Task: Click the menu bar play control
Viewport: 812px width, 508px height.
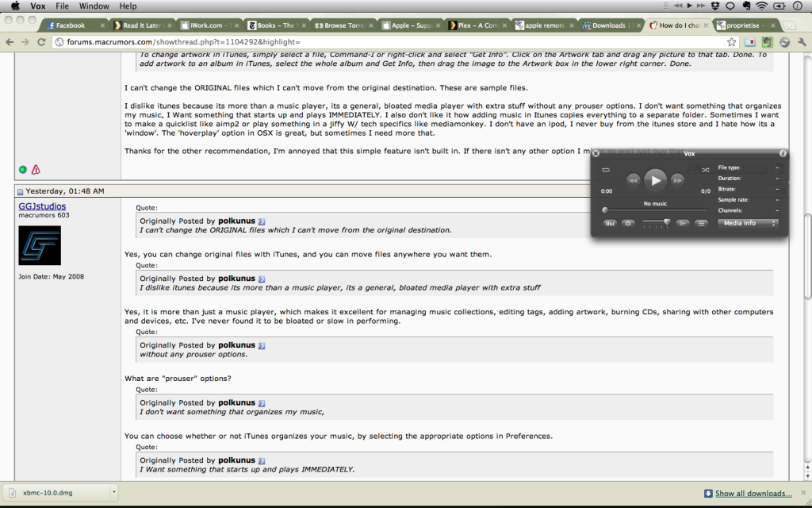Action: (689, 6)
